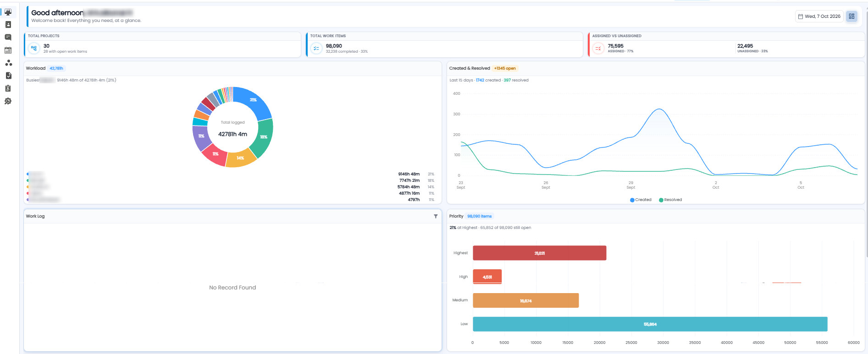Open the clipboard timesheet sidebar icon
The image size is (868, 354).
pyautogui.click(x=8, y=88)
